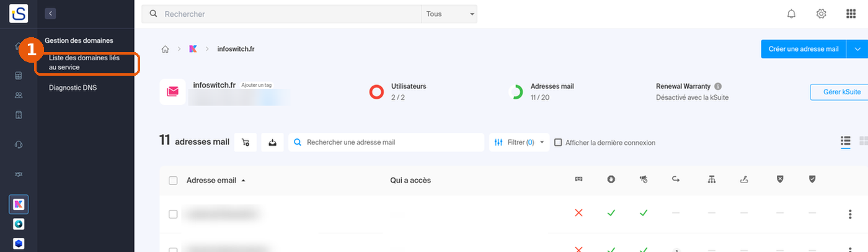The width and height of the screenshot is (868, 252).
Task: Click into the Rechercher global search field
Action: 282,14
